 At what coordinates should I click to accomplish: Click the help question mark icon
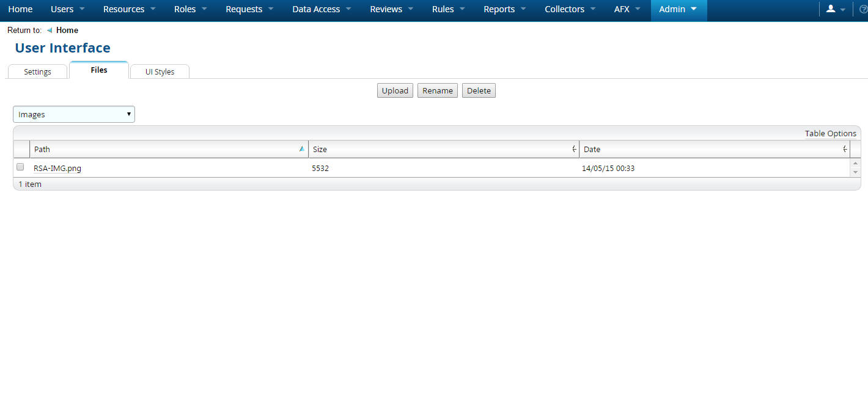[863, 9]
